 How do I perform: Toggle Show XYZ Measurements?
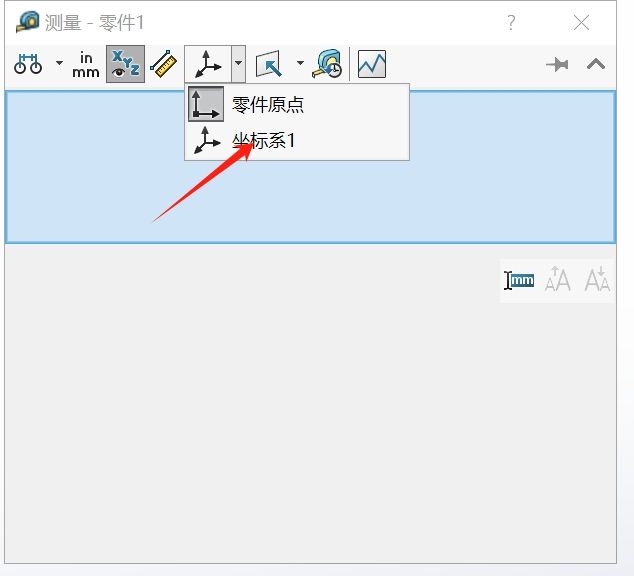click(125, 65)
